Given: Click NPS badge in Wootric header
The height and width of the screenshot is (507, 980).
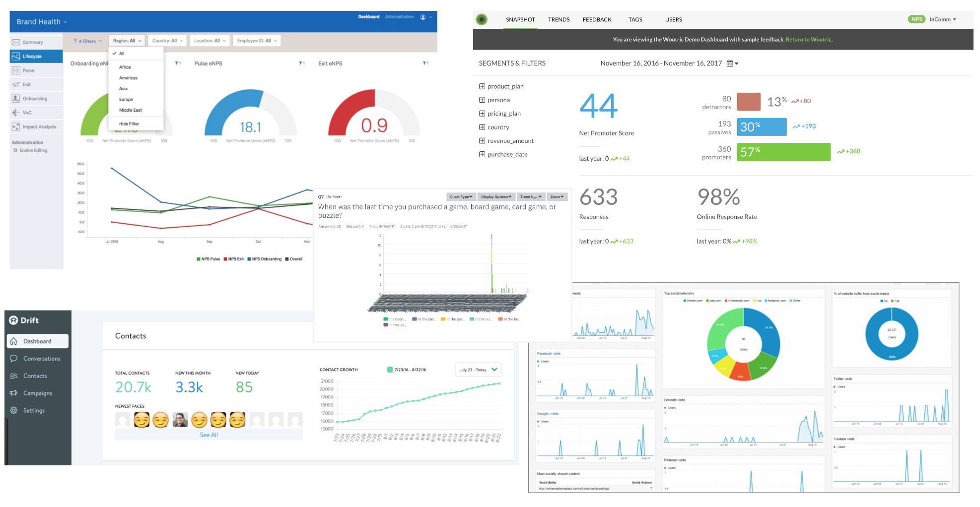Looking at the screenshot, I should tap(916, 19).
